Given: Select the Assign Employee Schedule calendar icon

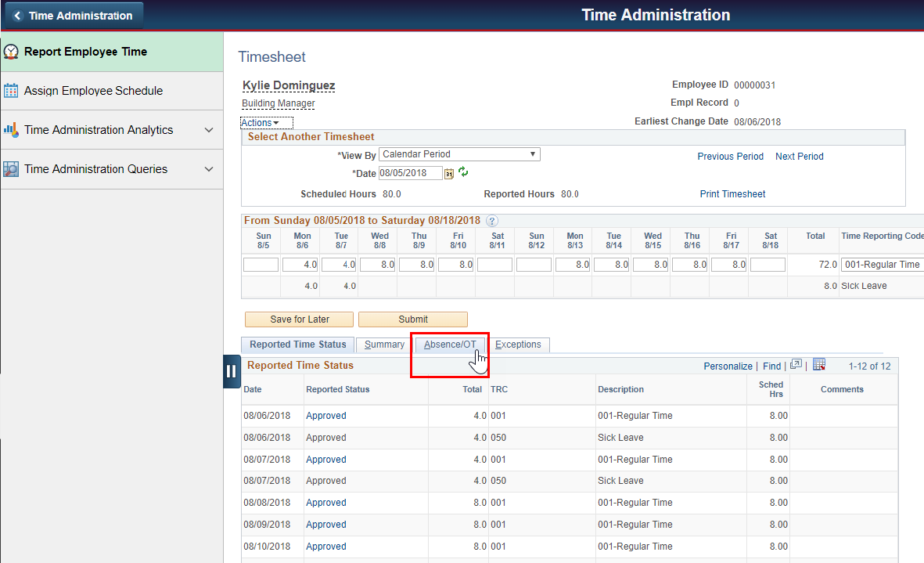Looking at the screenshot, I should click(13, 90).
